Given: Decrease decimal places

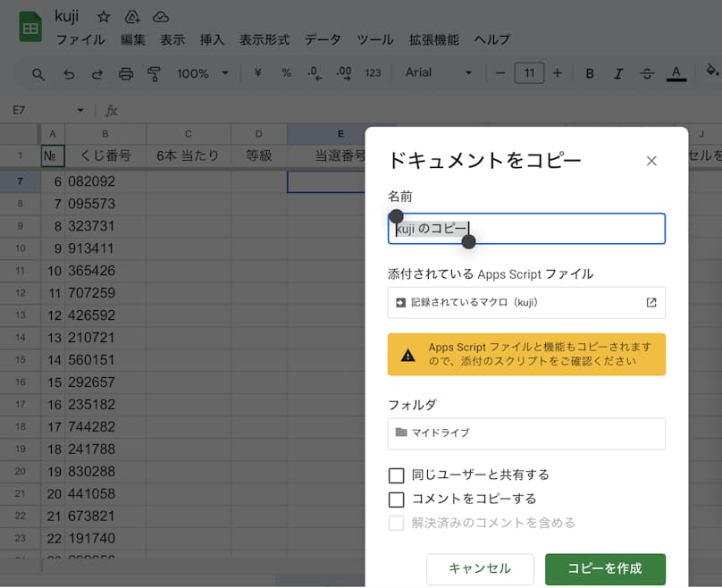Looking at the screenshot, I should (314, 73).
